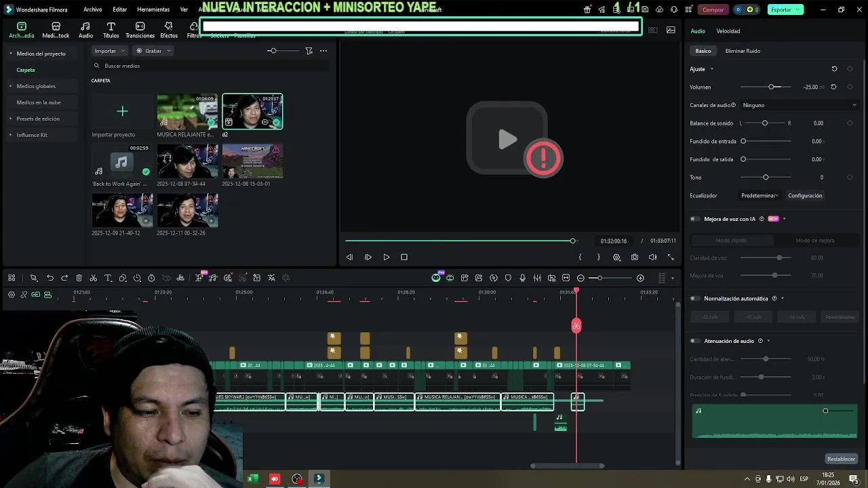Image resolution: width=868 pixels, height=488 pixels.
Task: Expand Medios globales tree
Action: click(x=10, y=86)
